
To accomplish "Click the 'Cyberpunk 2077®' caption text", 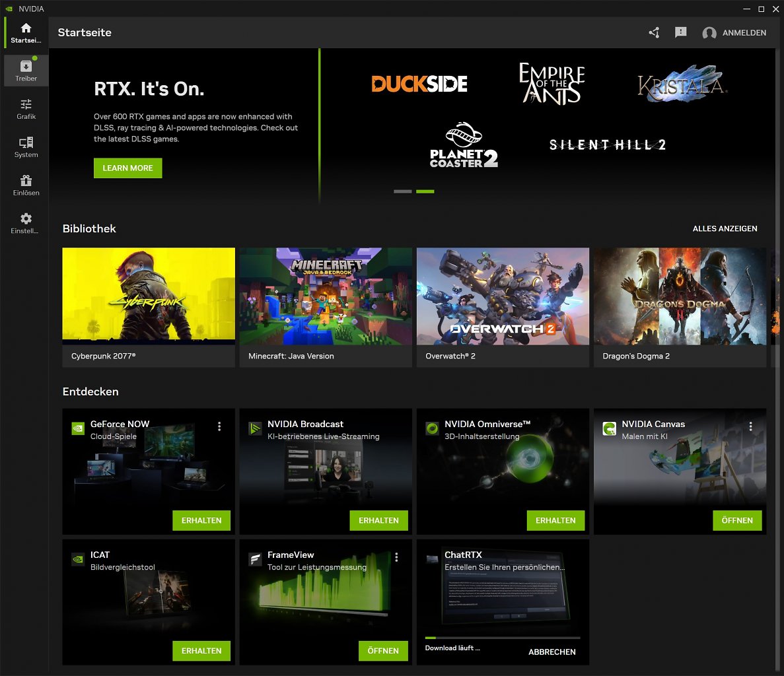I will pyautogui.click(x=104, y=356).
